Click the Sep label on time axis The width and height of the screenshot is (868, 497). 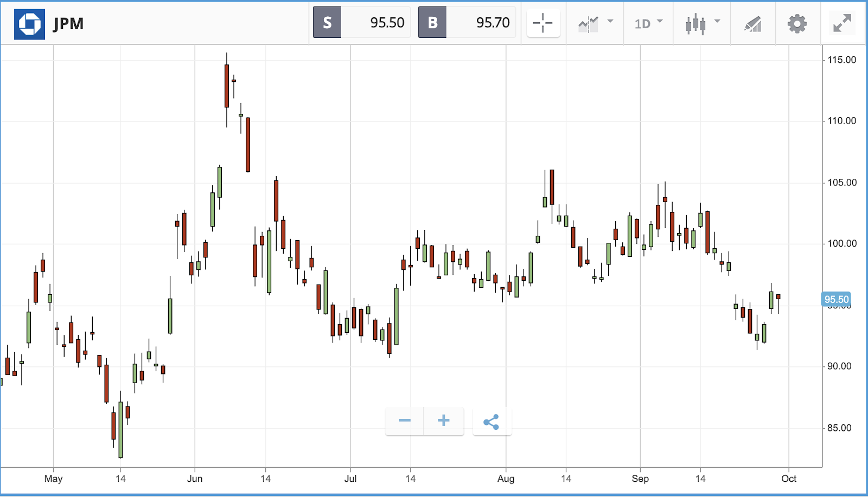click(640, 479)
